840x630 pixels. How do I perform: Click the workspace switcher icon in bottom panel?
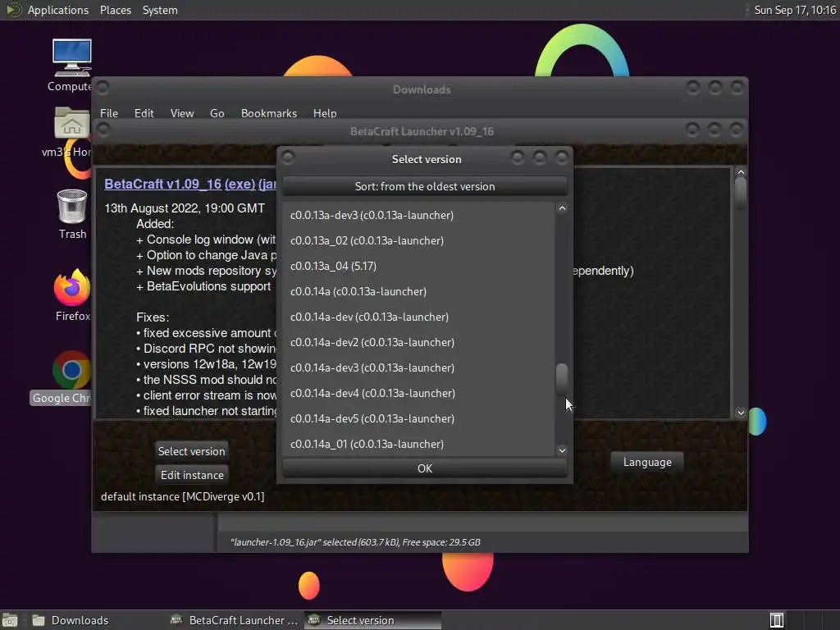(x=777, y=620)
